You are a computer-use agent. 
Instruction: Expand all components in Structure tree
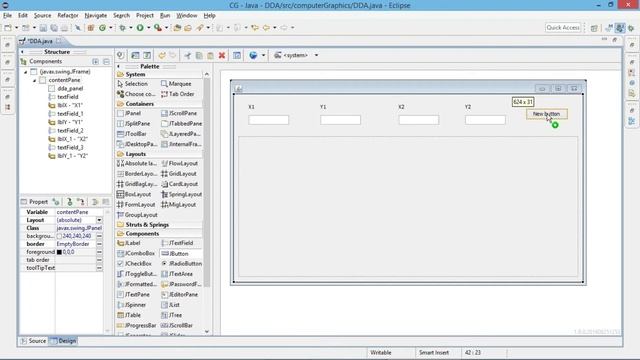pyautogui.click(x=96, y=61)
